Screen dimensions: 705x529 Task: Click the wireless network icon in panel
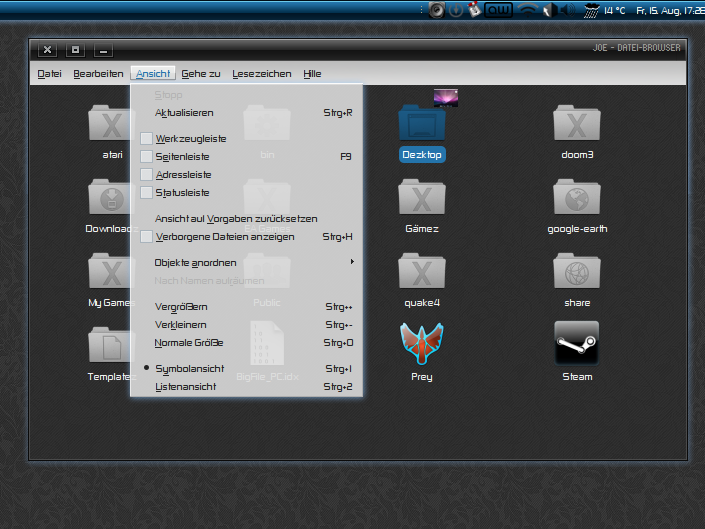point(527,10)
